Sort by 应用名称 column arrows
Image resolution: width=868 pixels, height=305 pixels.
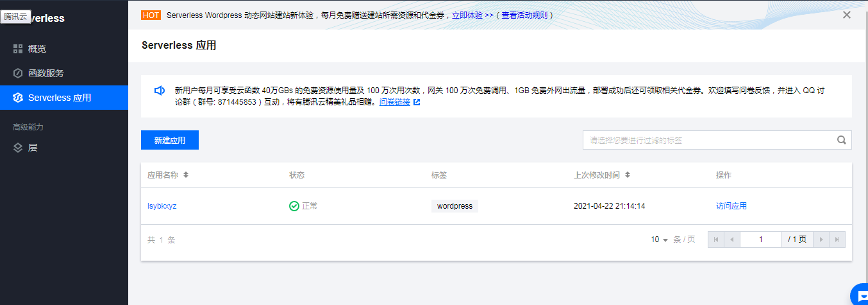click(x=186, y=175)
